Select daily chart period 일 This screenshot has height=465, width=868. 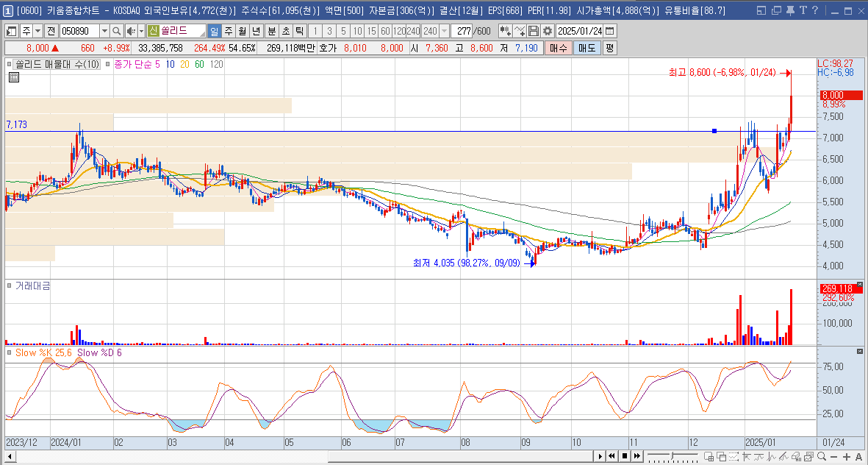coord(214,31)
